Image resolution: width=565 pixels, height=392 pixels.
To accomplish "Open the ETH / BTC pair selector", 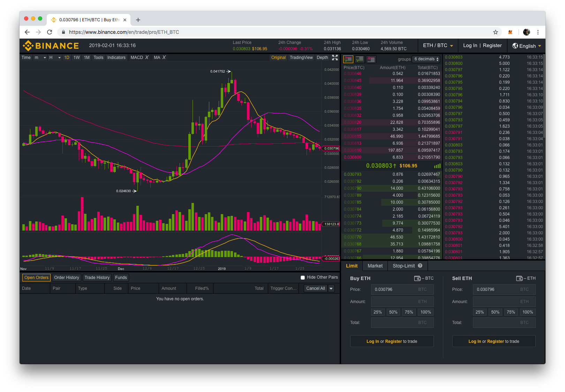I will pos(438,46).
